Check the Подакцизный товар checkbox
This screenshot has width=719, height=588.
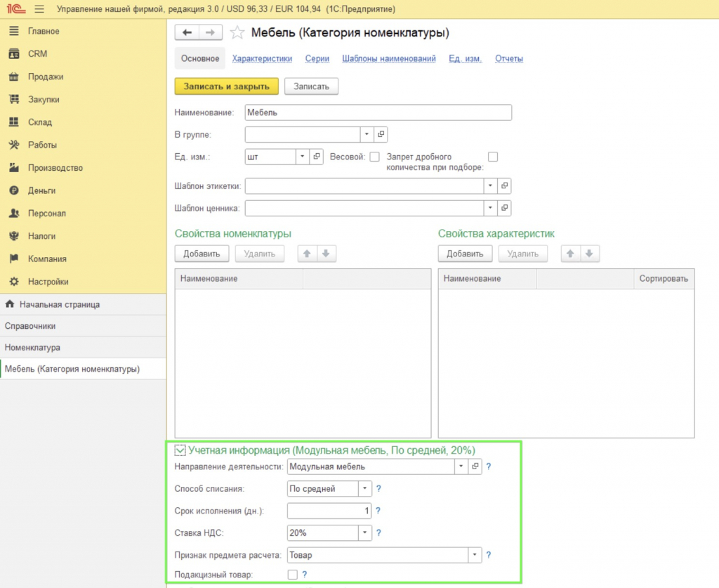click(x=293, y=574)
